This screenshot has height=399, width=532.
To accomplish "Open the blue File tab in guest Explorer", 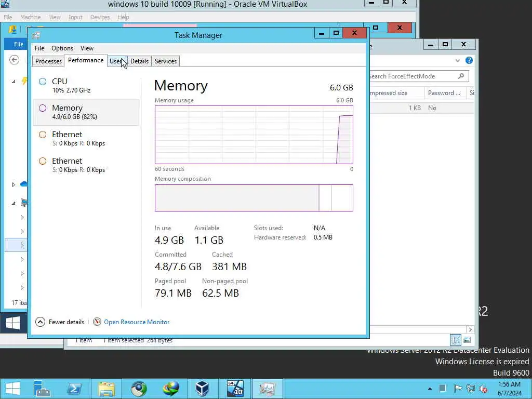I will coord(16,44).
